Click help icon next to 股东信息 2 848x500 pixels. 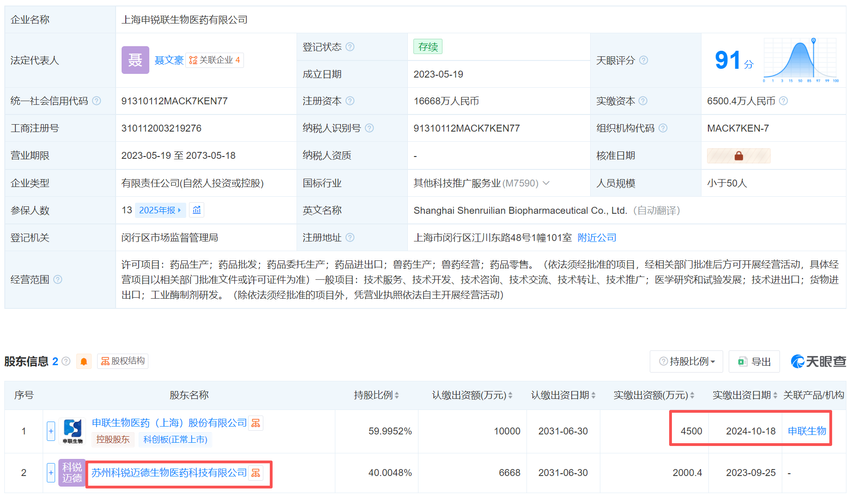click(66, 361)
